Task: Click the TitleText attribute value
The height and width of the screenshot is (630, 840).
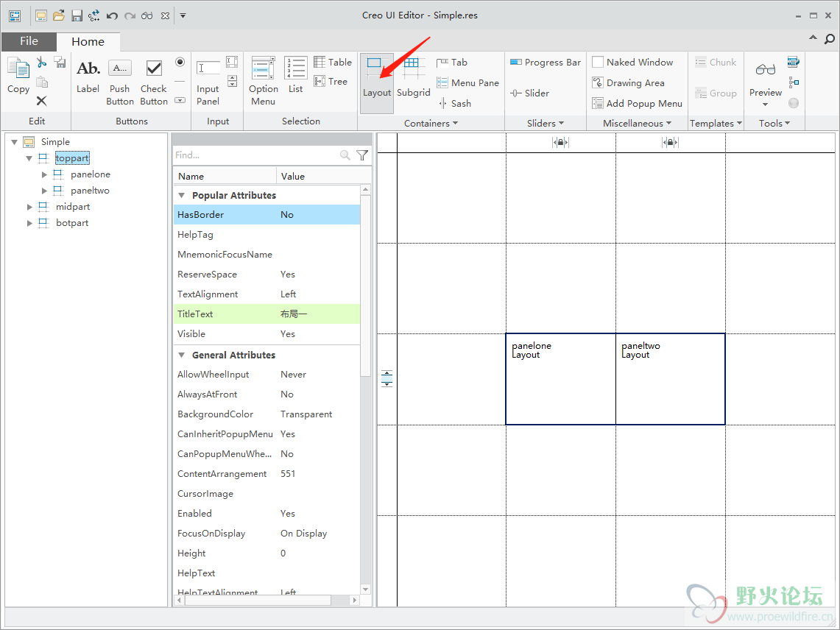Action: [x=294, y=314]
